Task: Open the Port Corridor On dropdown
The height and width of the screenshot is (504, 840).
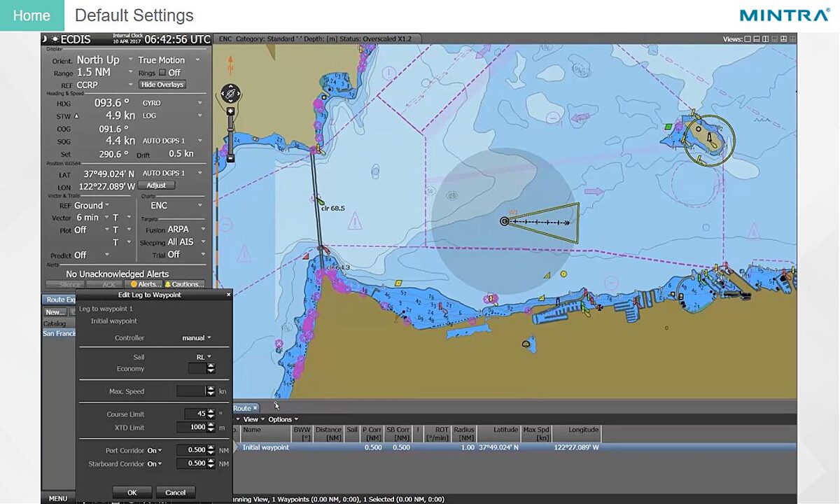Action: (x=155, y=450)
